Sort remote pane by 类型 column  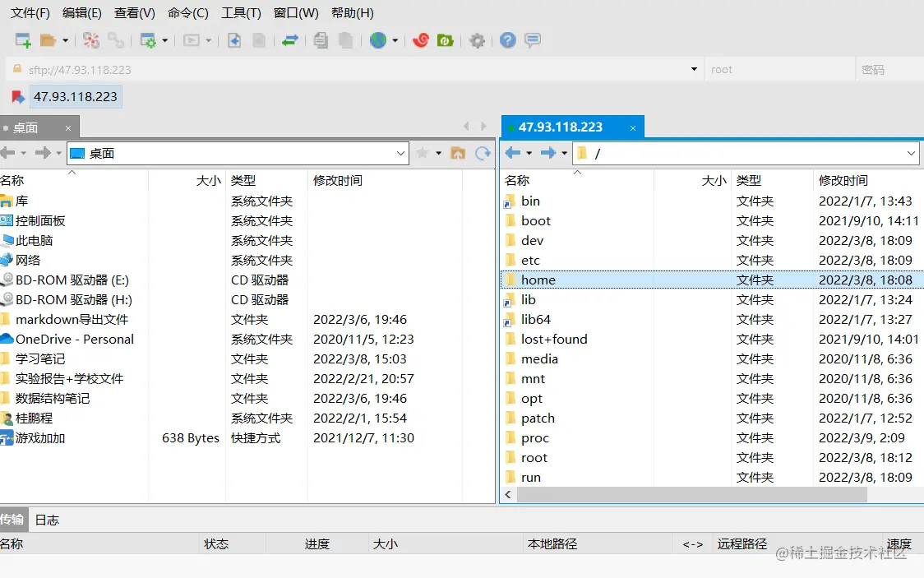[749, 180]
